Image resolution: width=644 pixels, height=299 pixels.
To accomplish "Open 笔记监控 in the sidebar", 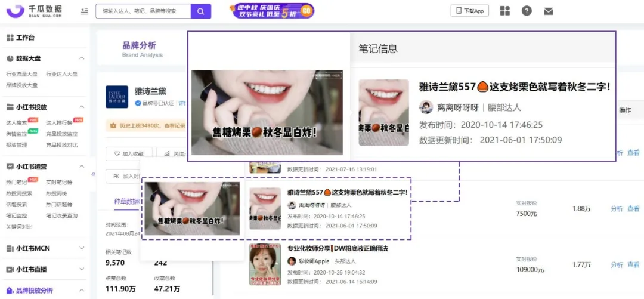I will coord(17,215).
